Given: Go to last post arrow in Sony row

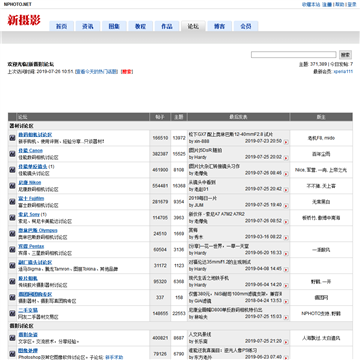Looking at the screenshot, I should coord(286,221).
